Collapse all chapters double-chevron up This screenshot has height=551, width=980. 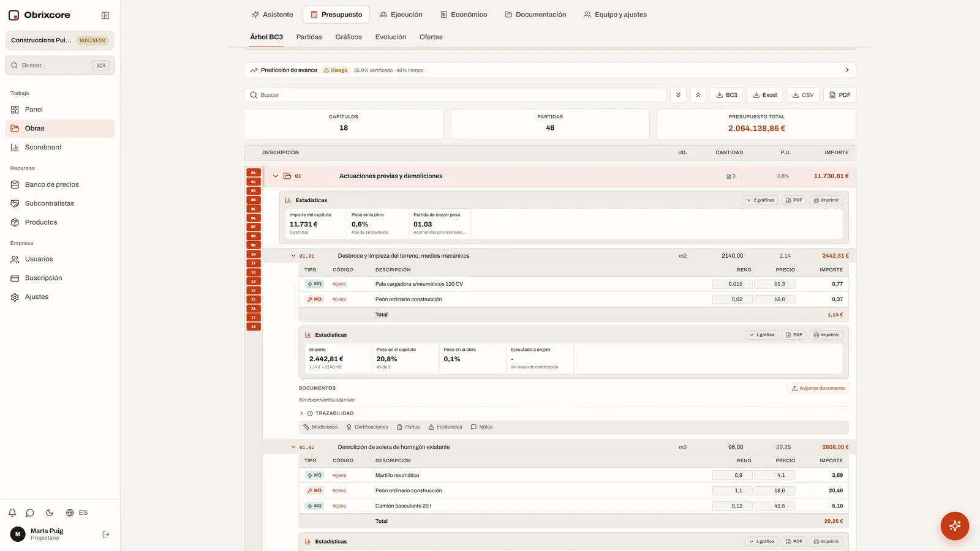pyautogui.click(x=698, y=95)
